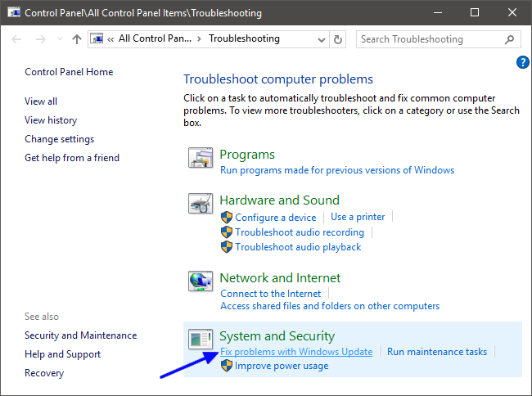Open Change settings in the sidebar
This screenshot has height=396, width=532.
click(x=60, y=139)
